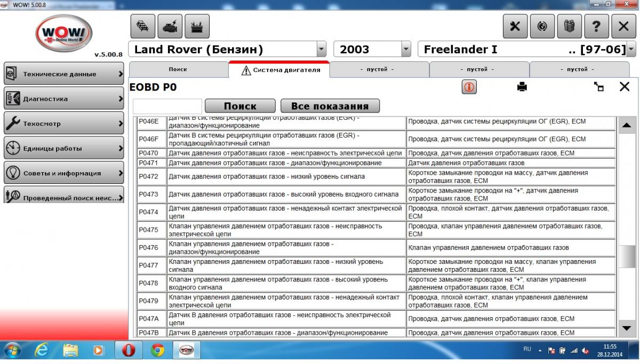The width and height of the screenshot is (640, 364).
Task: Click cause cell 'Клапан управления давлением отработавших газов' for P0476
Action: pos(511,248)
